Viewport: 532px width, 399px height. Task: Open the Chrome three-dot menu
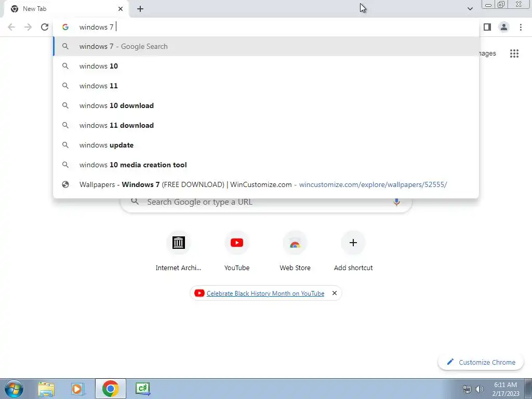pos(521,27)
